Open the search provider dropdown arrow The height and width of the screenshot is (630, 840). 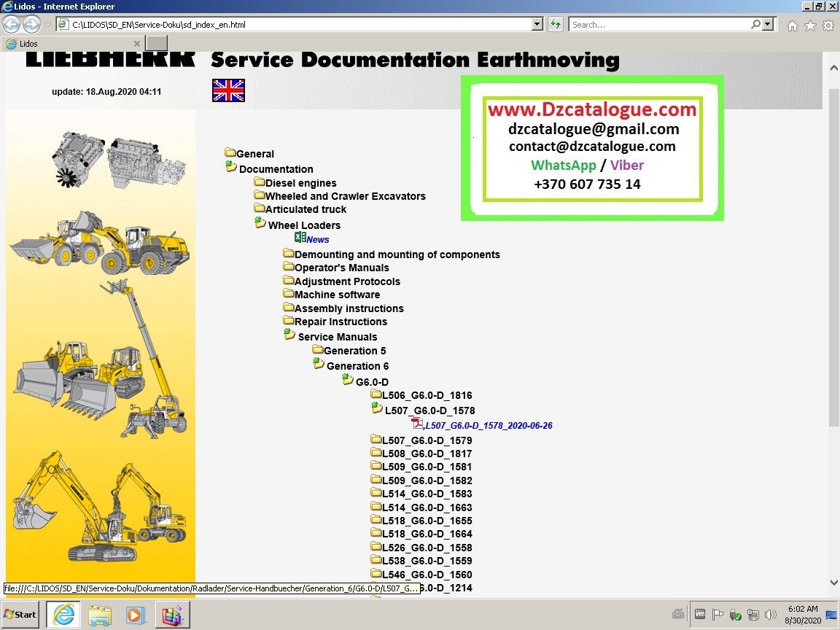[769, 24]
